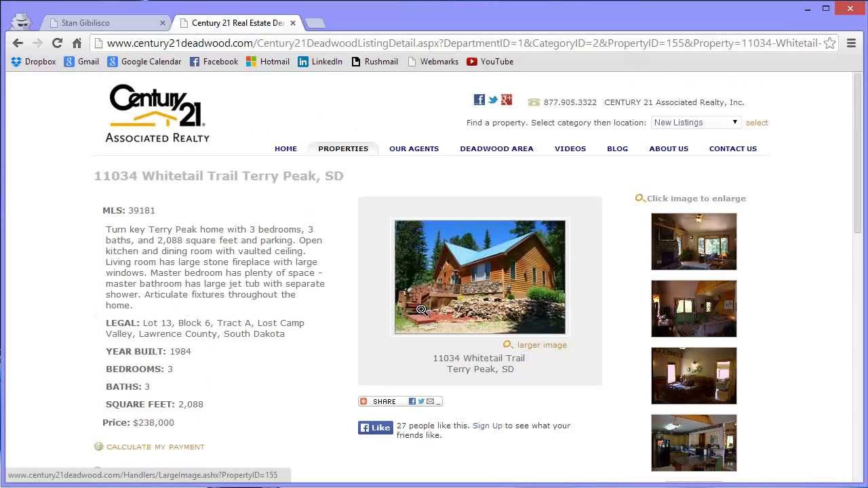Click the select link beside category dropdown
Screen dimensions: 868x488
coord(757,123)
